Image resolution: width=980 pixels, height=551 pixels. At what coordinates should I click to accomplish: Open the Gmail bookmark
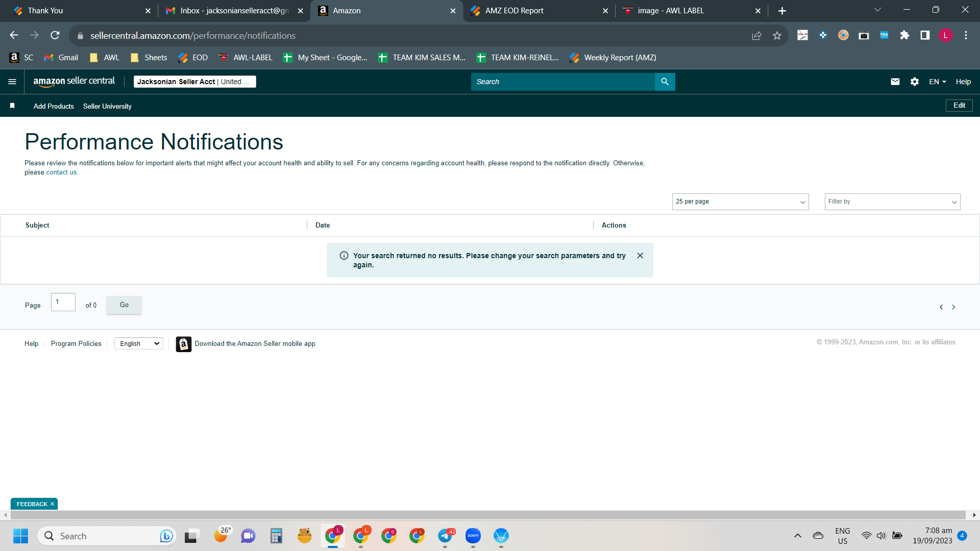(61, 58)
